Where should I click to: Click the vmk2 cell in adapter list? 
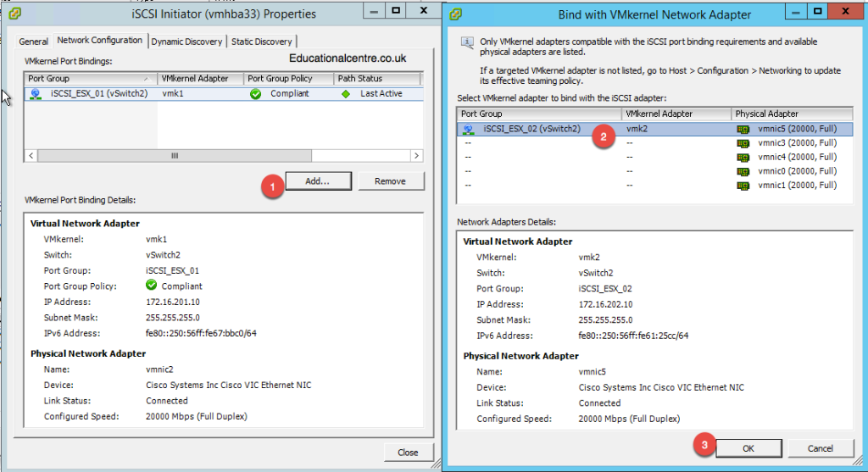(637, 129)
